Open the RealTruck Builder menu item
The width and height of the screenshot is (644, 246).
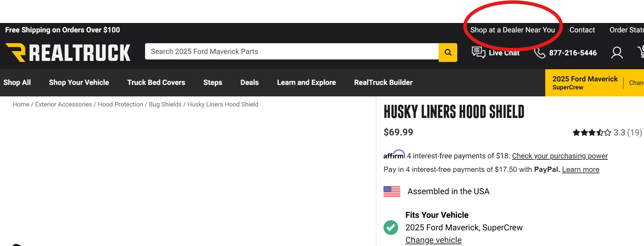383,82
